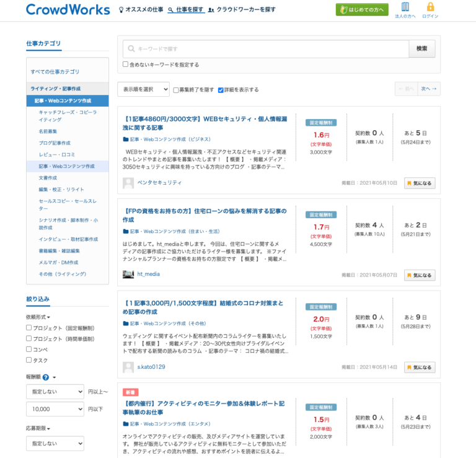Viewport: 476px width, 458px height.
Task: Click the s.kato0129 avatar image
Action: 128,368
